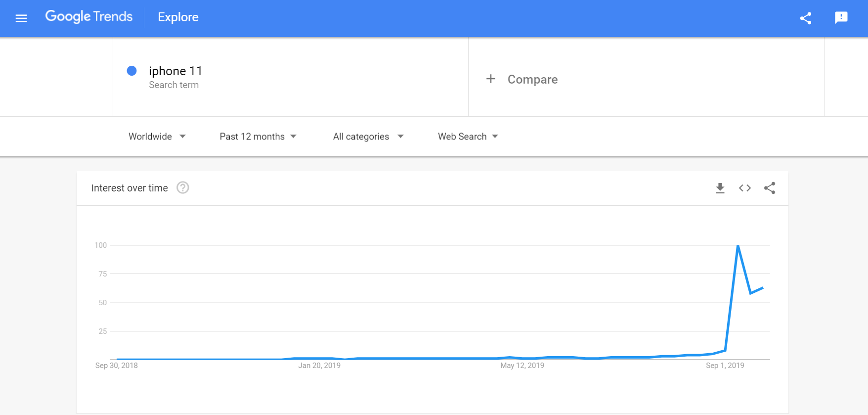Viewport: 868px width, 415px height.
Task: Click the '50' y-axis label
Action: (103, 303)
